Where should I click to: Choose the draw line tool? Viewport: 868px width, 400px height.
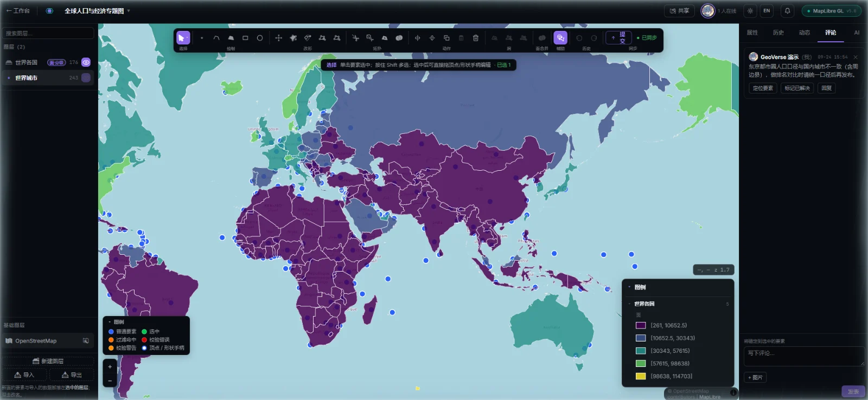coord(216,38)
